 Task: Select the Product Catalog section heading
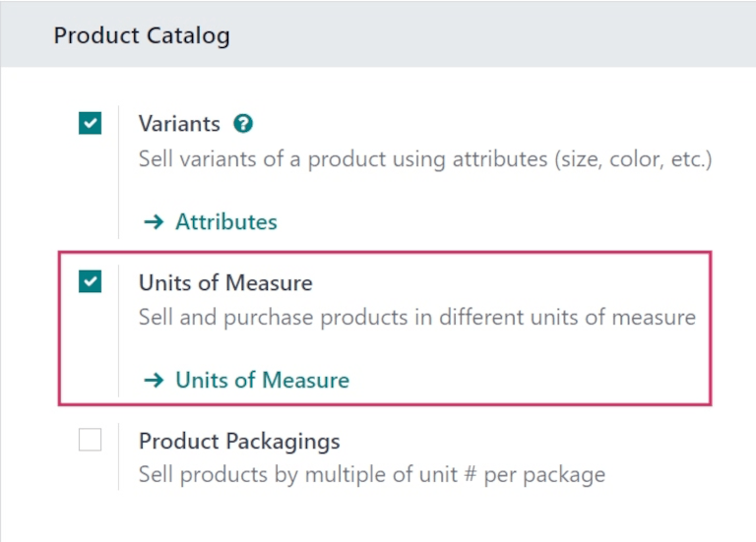[142, 36]
